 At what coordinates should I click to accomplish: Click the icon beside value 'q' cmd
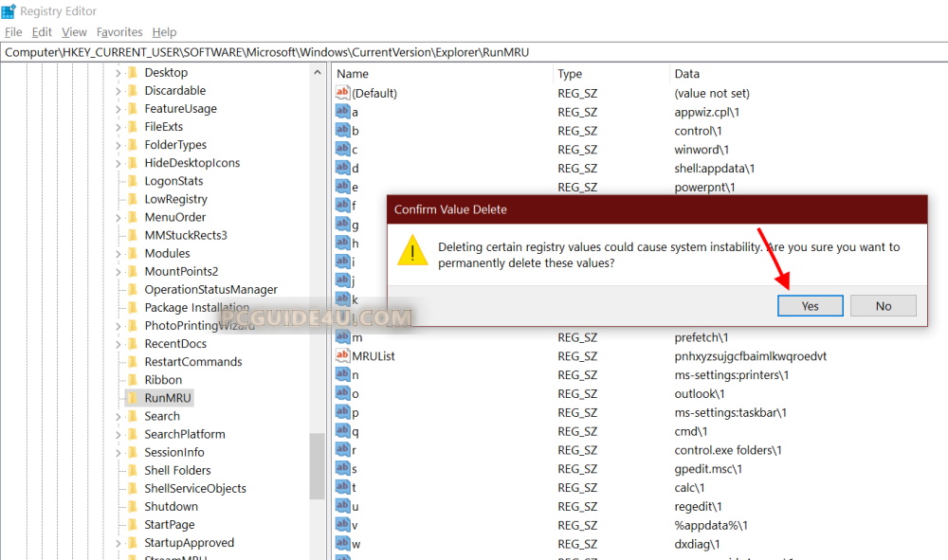coord(343,431)
